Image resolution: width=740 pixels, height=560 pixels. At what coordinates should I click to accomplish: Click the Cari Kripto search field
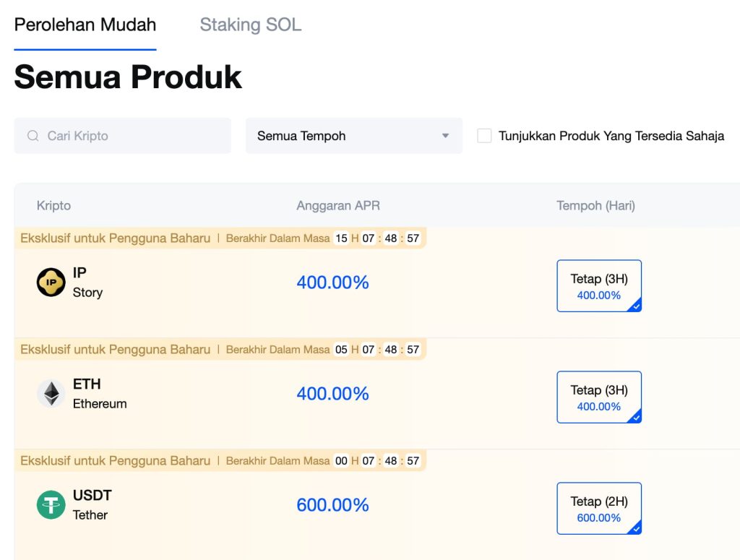coord(122,135)
